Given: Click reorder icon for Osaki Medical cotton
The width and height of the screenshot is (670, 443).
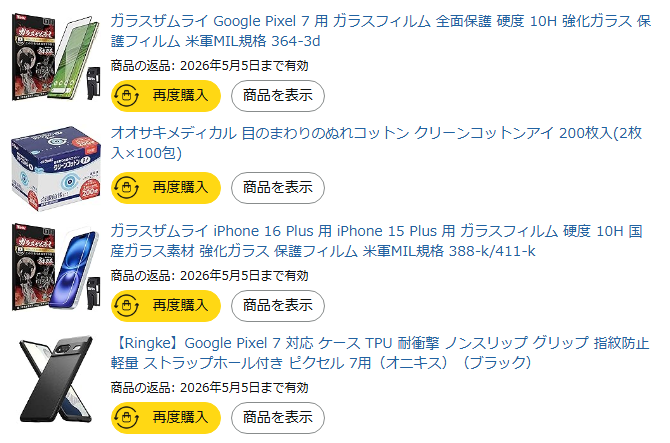Looking at the screenshot, I should tap(127, 187).
